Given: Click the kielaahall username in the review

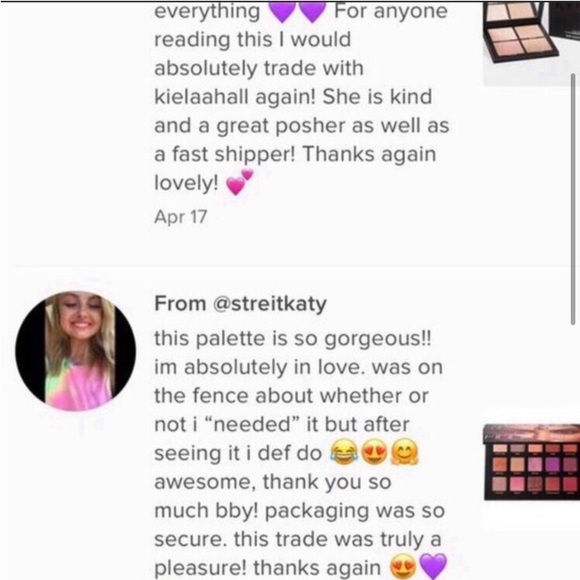Looking at the screenshot, I should tap(201, 97).
